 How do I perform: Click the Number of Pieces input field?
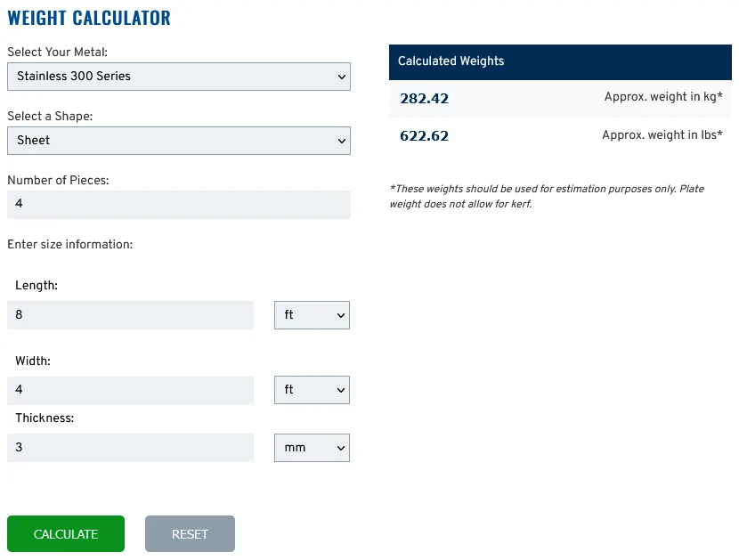point(179,205)
